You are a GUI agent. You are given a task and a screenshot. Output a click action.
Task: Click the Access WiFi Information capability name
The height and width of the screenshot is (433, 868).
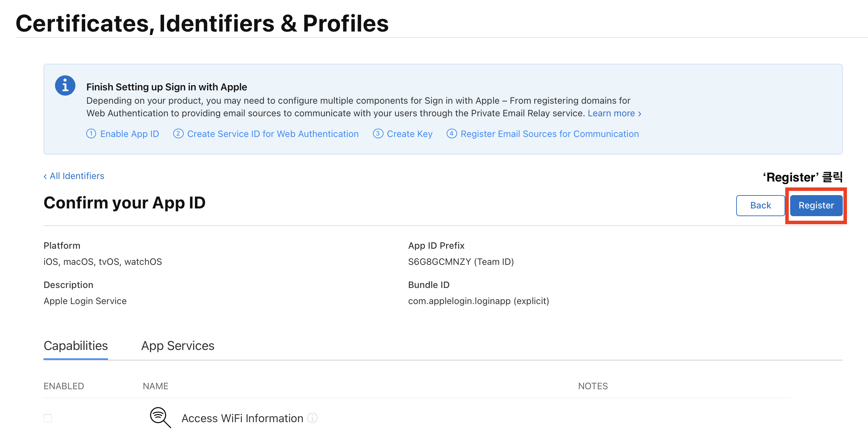(x=242, y=418)
